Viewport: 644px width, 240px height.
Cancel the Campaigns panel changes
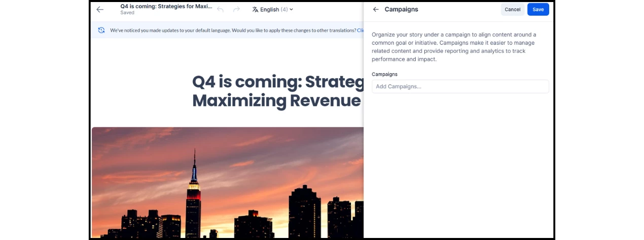tap(513, 10)
